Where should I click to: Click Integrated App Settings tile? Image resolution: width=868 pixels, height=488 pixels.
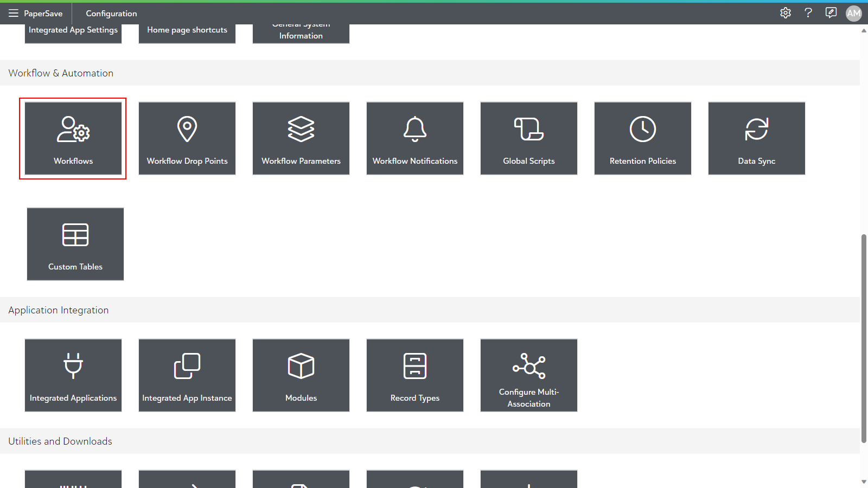pos(73,31)
